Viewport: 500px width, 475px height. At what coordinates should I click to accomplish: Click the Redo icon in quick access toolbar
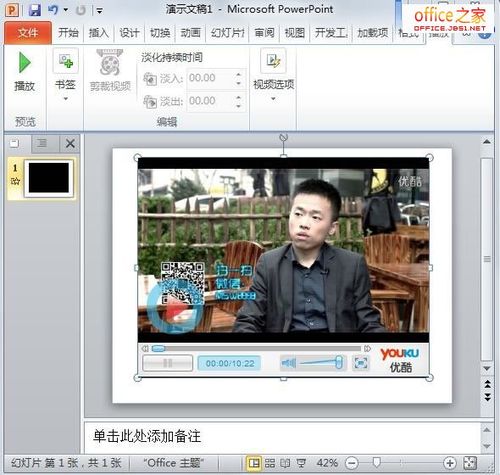(x=80, y=11)
